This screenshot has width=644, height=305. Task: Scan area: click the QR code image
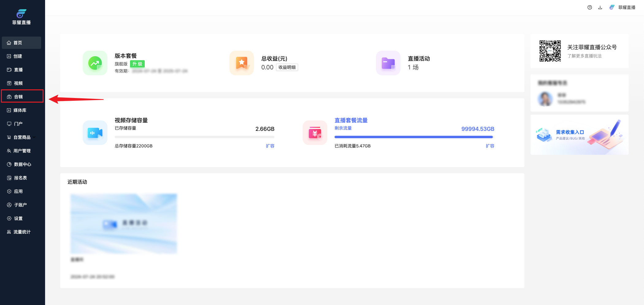pos(550,51)
